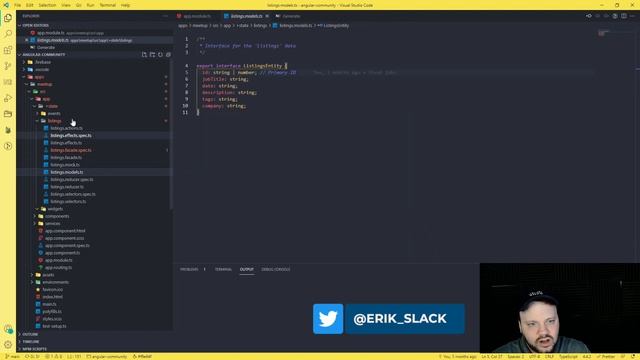
Task: Open the View menu
Action: click(66, 5)
